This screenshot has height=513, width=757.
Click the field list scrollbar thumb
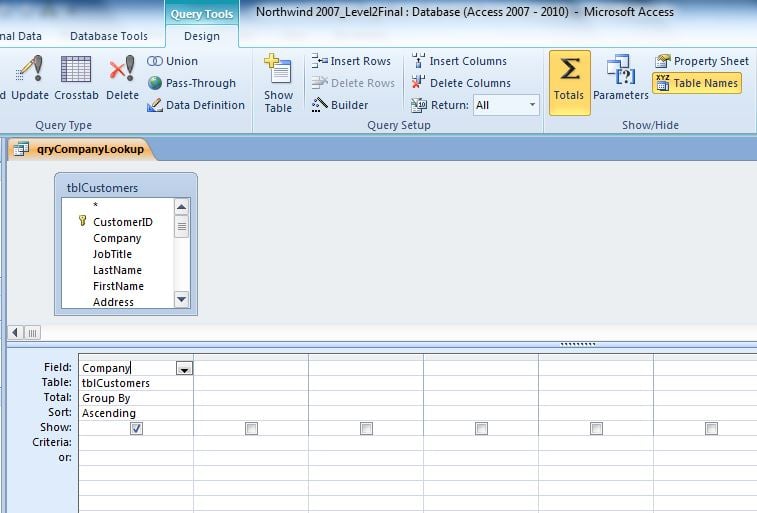[x=182, y=226]
